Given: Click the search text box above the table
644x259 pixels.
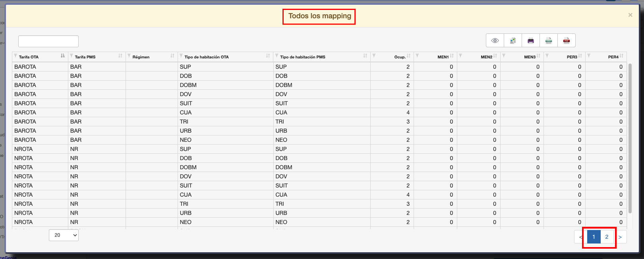Looking at the screenshot, I should [48, 41].
